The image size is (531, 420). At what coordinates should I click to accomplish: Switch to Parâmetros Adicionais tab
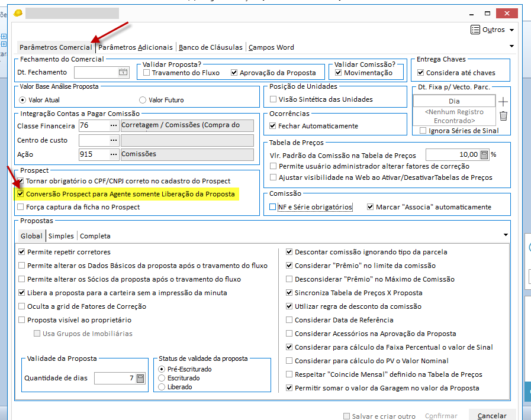[136, 47]
